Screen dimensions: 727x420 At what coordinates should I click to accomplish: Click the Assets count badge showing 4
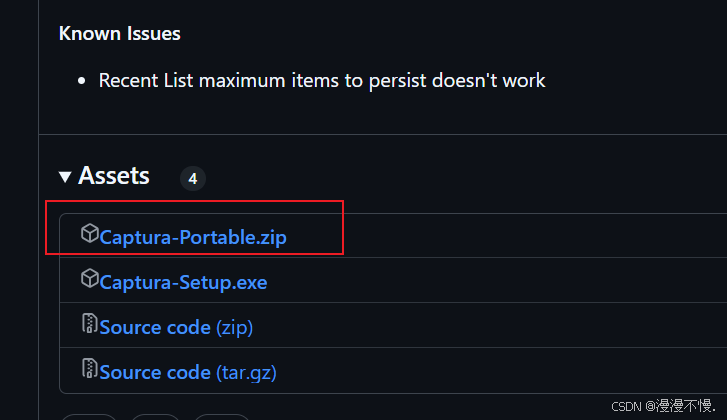pyautogui.click(x=193, y=178)
